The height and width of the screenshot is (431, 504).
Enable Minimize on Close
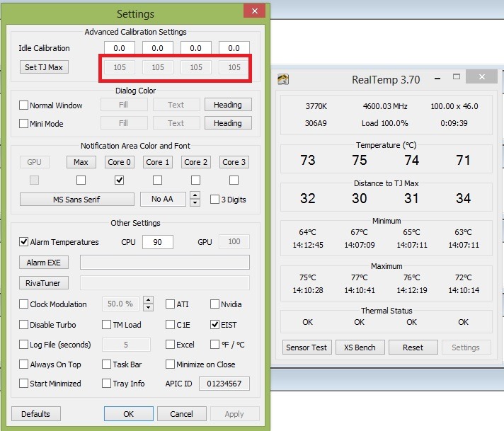click(x=170, y=364)
